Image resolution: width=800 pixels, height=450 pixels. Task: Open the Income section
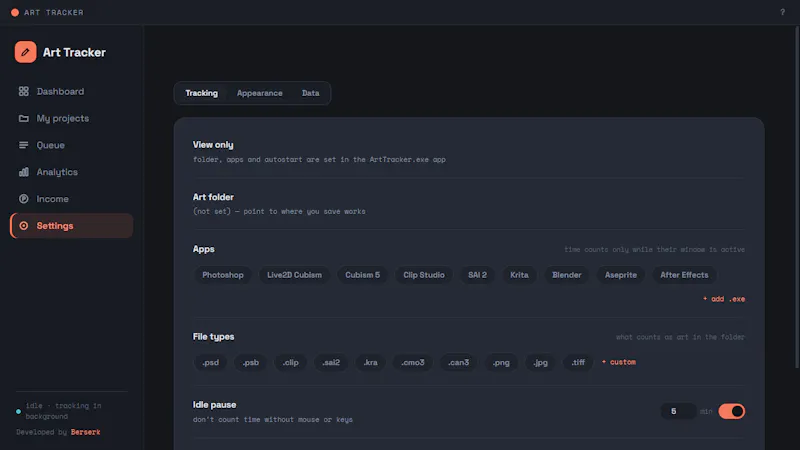71,199
